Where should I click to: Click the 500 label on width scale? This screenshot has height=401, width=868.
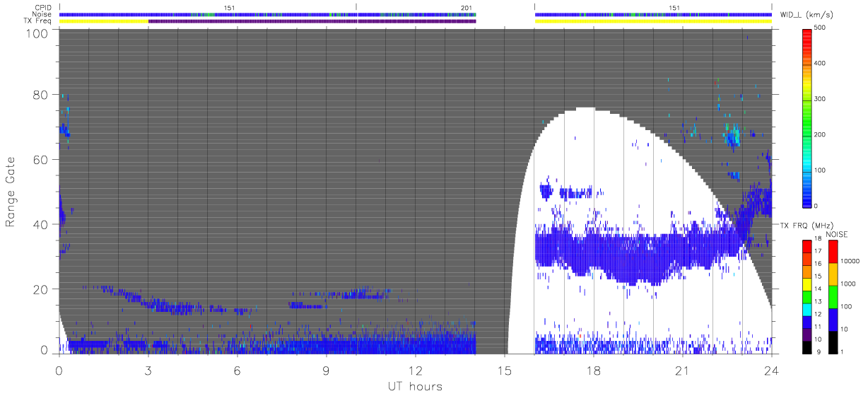(x=821, y=28)
